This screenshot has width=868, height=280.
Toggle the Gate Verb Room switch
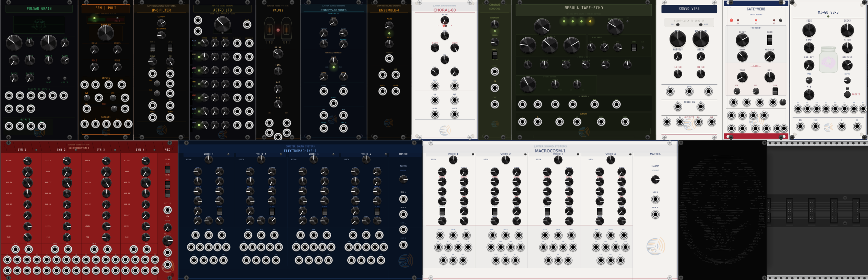coord(770,40)
